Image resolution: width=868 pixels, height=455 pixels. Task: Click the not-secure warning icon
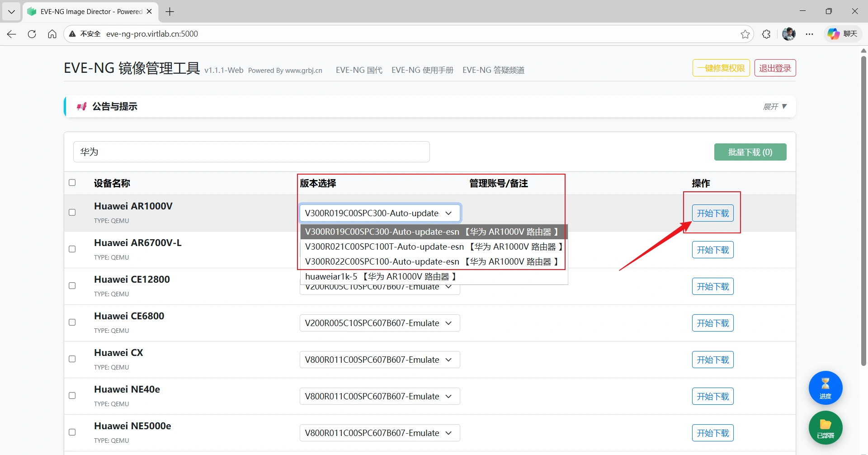point(72,34)
